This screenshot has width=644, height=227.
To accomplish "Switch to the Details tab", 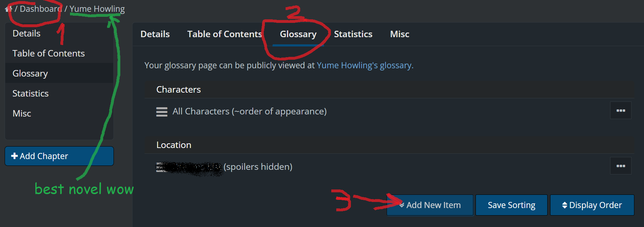I will pos(155,34).
